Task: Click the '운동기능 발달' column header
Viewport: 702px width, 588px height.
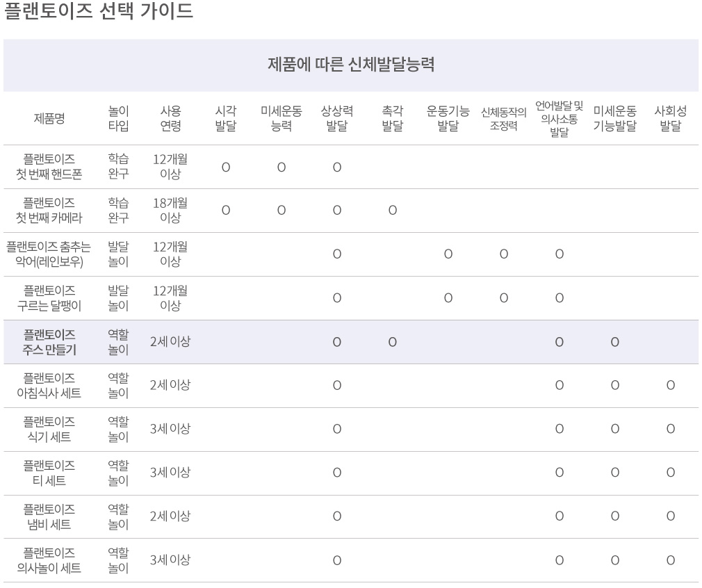Action: point(448,118)
